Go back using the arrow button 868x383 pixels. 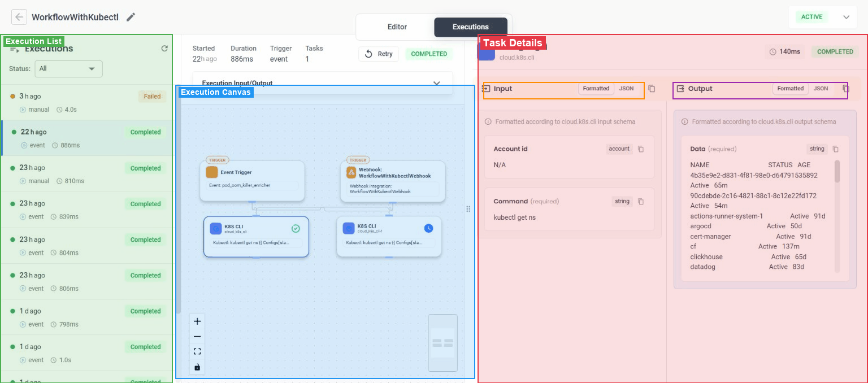[19, 17]
